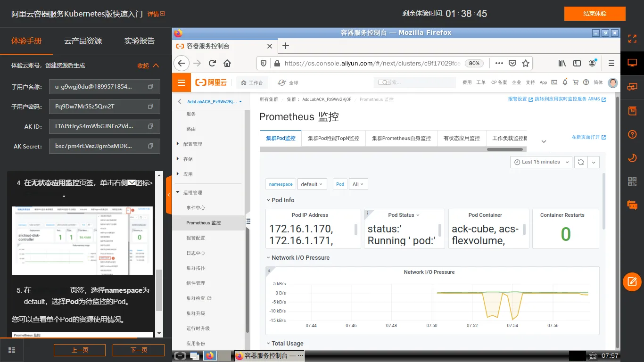The height and width of the screenshot is (362, 644).
Task: Toggle night mode moon icon
Action: click(x=632, y=157)
